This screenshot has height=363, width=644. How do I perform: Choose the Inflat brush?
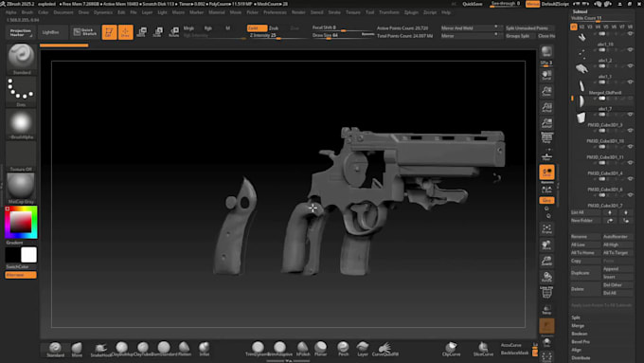tap(205, 349)
